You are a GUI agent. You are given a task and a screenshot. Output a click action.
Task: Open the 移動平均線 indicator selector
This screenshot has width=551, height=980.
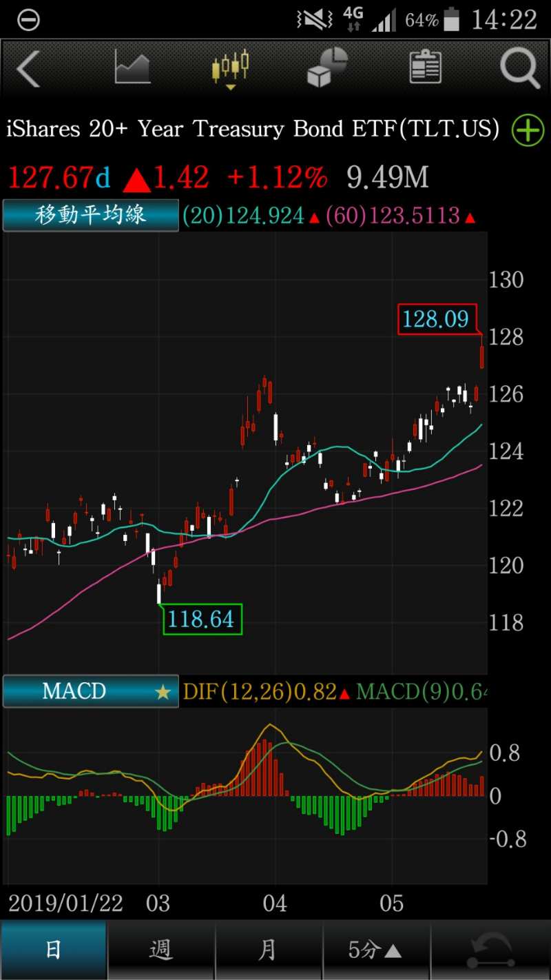point(91,215)
